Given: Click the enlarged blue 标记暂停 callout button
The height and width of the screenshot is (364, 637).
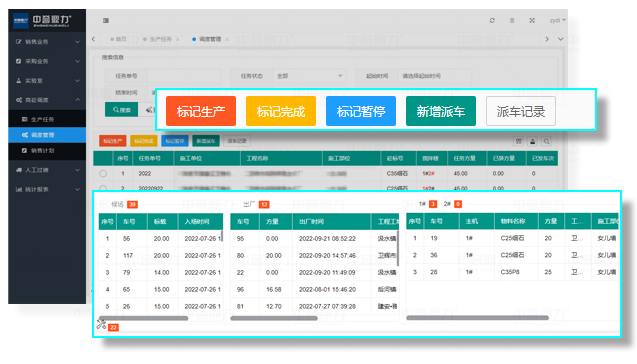Looking at the screenshot, I should tap(361, 111).
